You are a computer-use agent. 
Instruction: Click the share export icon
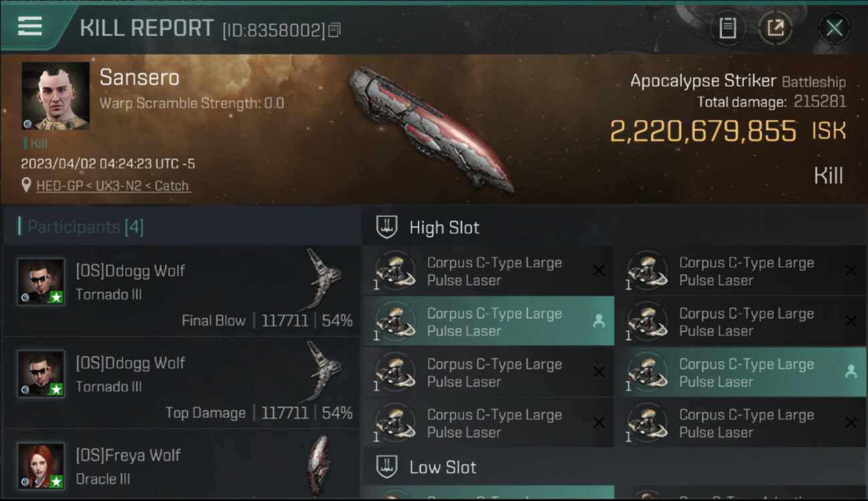[775, 28]
